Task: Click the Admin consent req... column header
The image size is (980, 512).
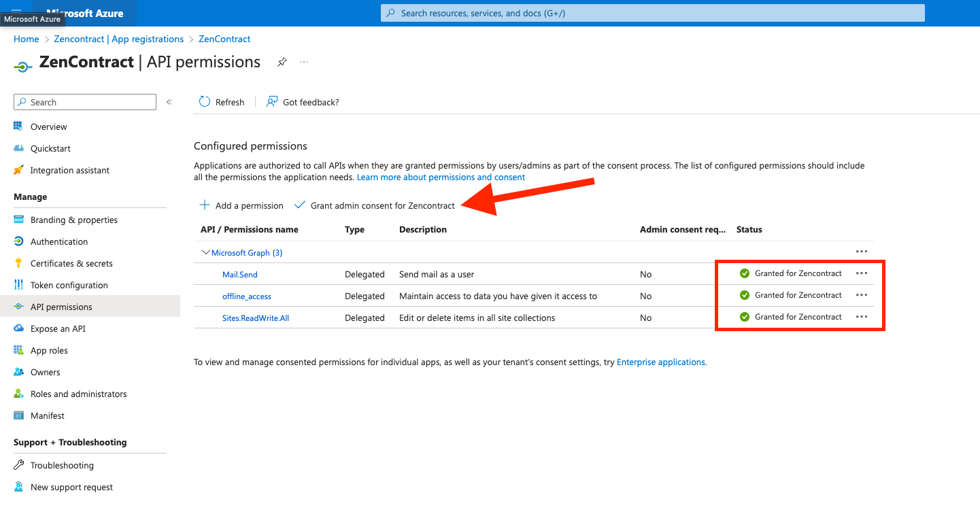Action: coord(683,229)
